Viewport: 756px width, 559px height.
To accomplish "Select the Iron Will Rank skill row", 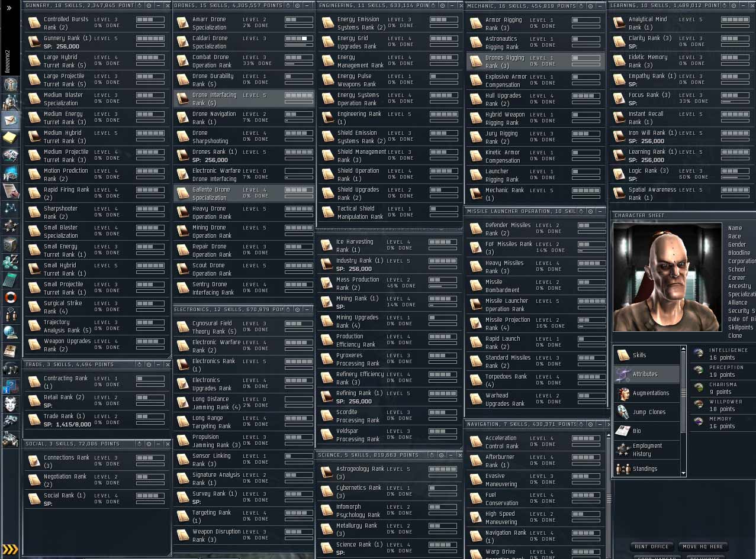I will click(x=682, y=137).
